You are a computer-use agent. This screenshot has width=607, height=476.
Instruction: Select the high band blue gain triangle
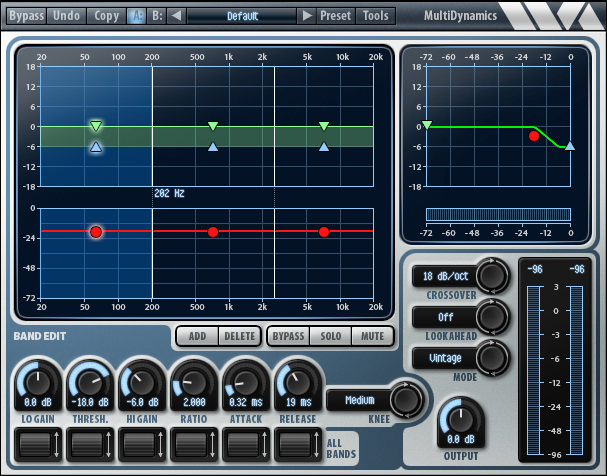(324, 147)
